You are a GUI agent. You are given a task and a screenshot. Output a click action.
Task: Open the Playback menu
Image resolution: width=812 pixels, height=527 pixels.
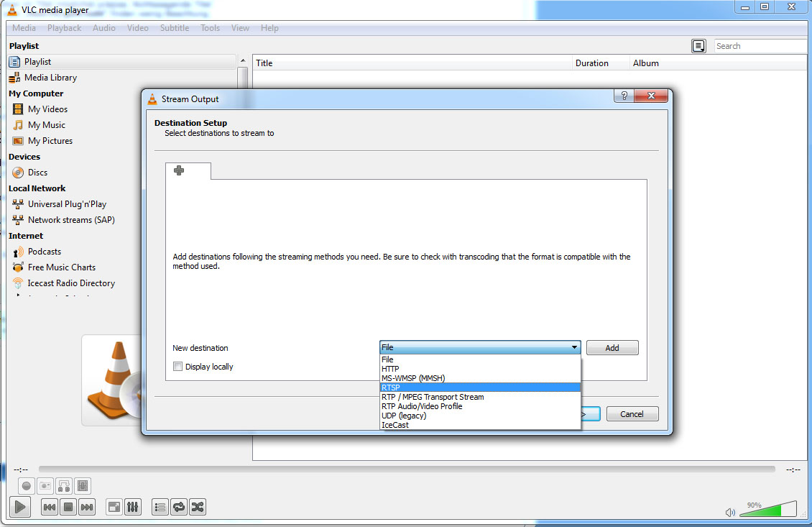tap(64, 28)
